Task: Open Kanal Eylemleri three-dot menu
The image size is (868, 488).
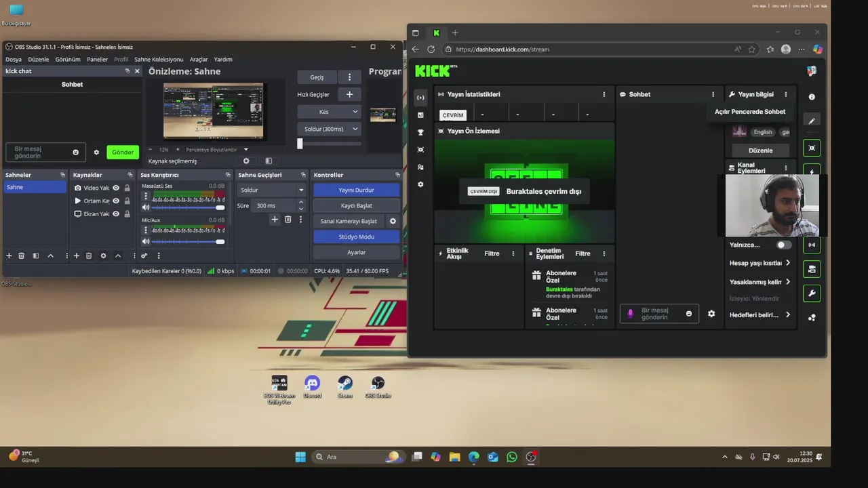Action: (x=786, y=167)
